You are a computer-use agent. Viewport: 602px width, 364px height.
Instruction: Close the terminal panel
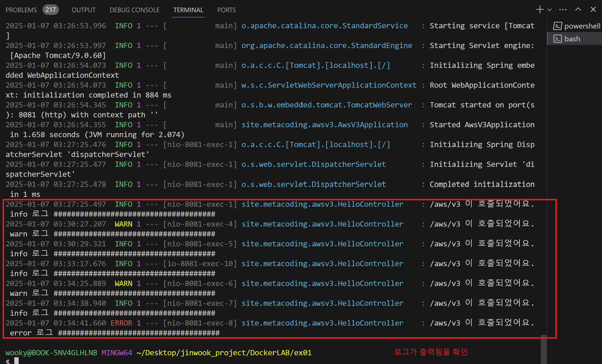coord(593,10)
